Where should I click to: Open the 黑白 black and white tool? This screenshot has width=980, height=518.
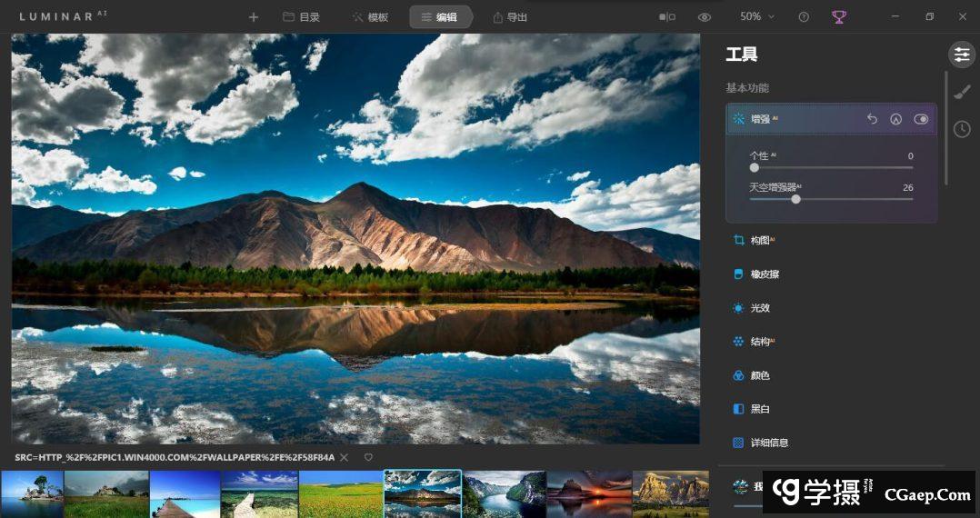coord(760,409)
